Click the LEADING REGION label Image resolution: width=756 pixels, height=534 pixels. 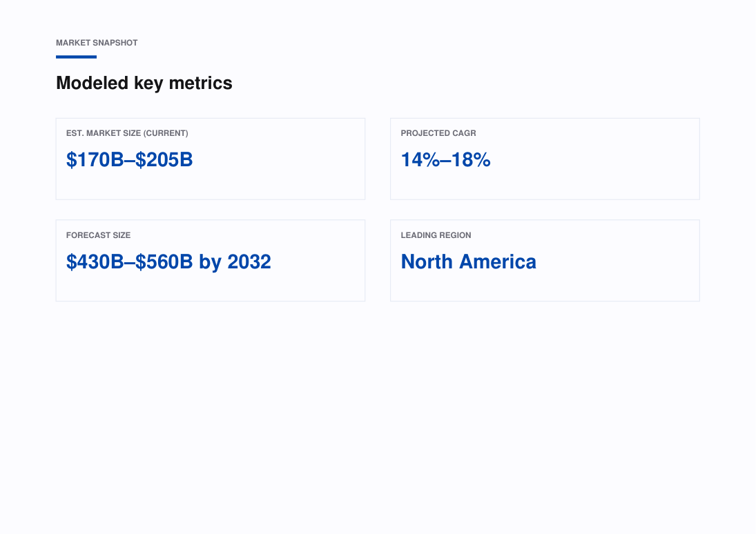pyautogui.click(x=436, y=235)
